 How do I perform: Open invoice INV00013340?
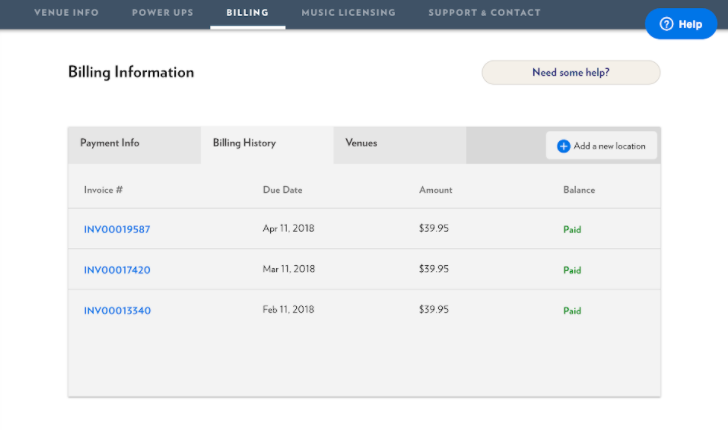tap(117, 311)
